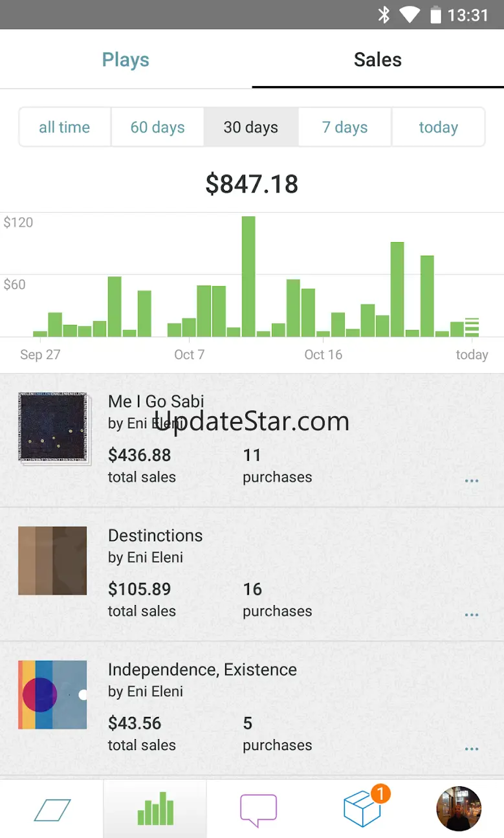The width and height of the screenshot is (504, 838).
Task: Select the Sales tab
Action: tap(378, 60)
